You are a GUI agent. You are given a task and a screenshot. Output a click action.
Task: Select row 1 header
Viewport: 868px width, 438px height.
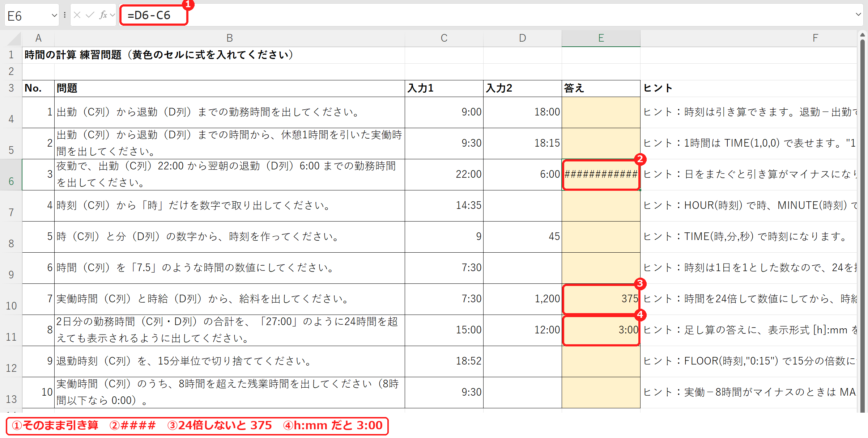coord(11,55)
